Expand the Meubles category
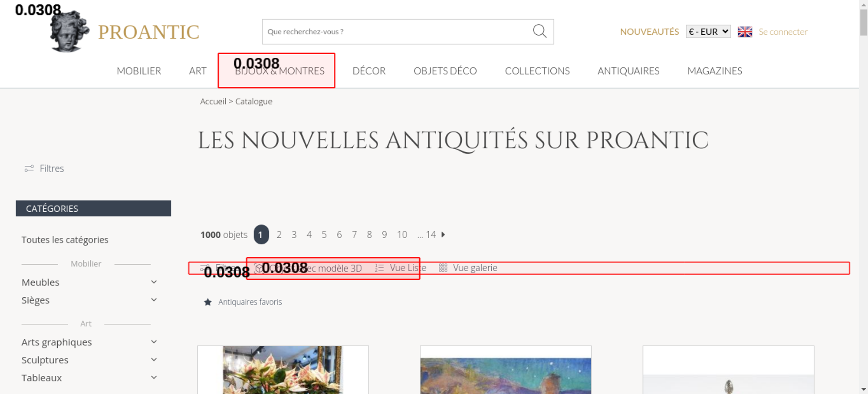 pyautogui.click(x=154, y=282)
